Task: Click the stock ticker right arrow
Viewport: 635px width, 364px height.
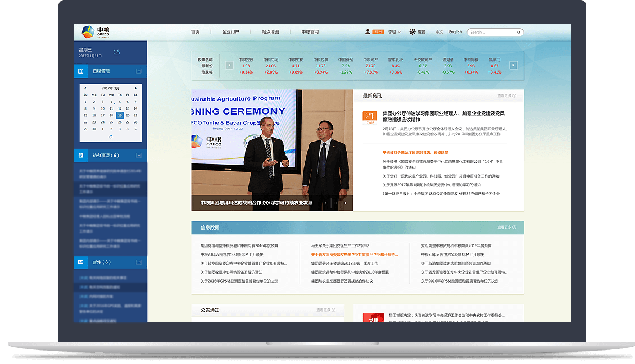Action: [x=512, y=65]
